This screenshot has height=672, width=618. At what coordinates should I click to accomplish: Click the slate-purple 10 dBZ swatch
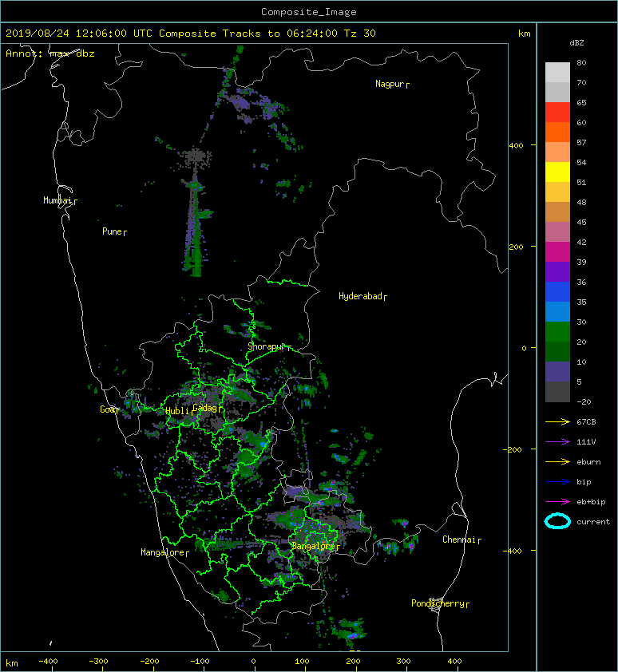557,371
